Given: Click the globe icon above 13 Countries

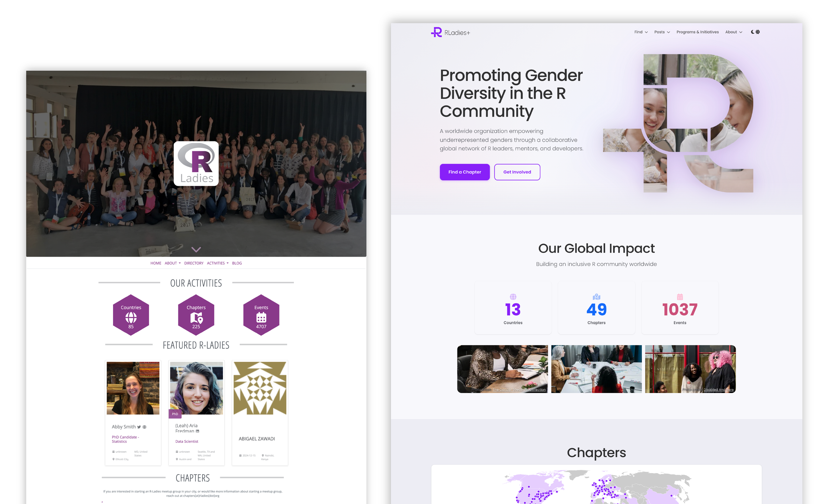Looking at the screenshot, I should click(513, 297).
